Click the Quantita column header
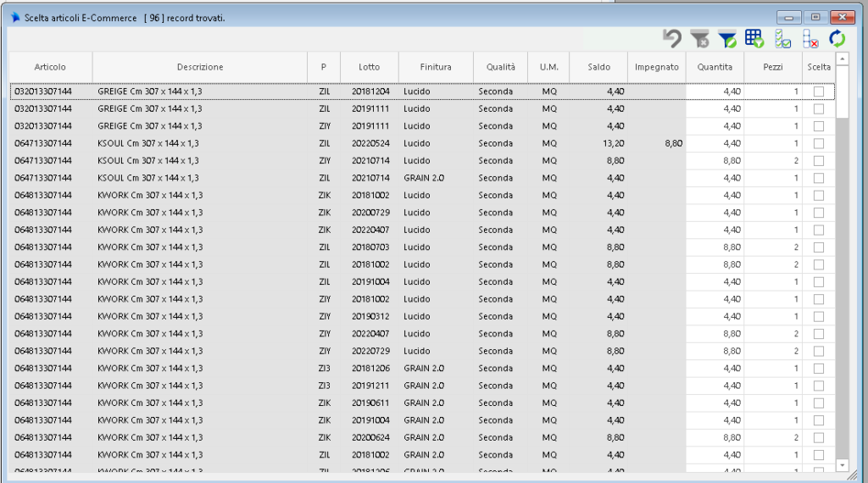Viewport: 868px width, 483px height. point(715,67)
